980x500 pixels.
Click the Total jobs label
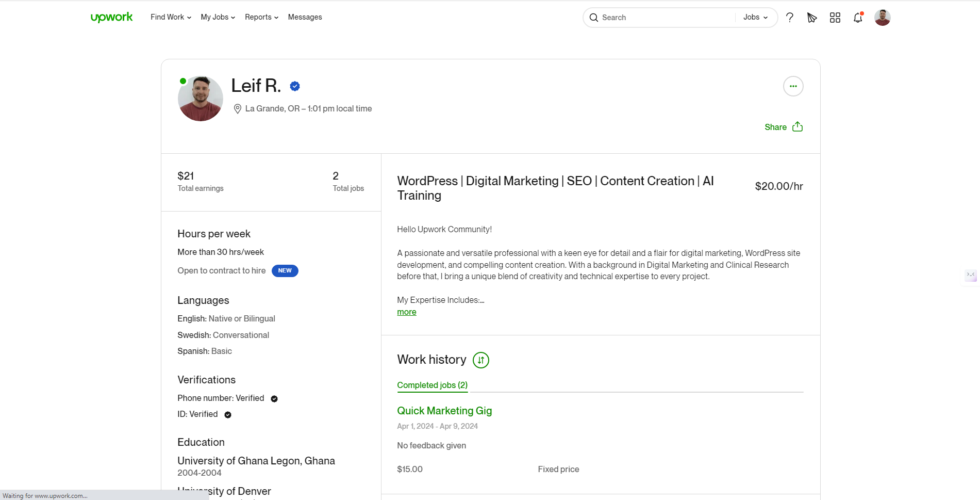click(348, 188)
